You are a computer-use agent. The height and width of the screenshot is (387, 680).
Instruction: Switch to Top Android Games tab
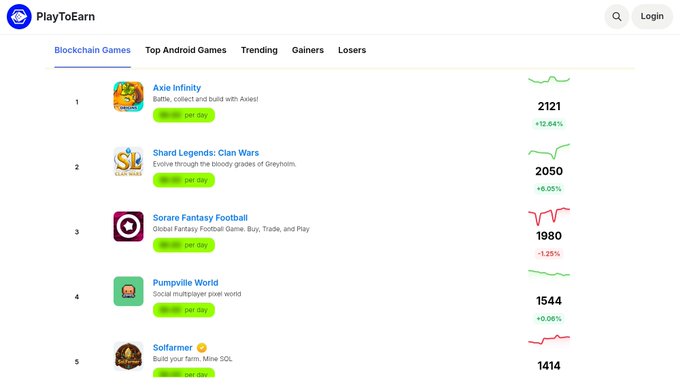186,50
